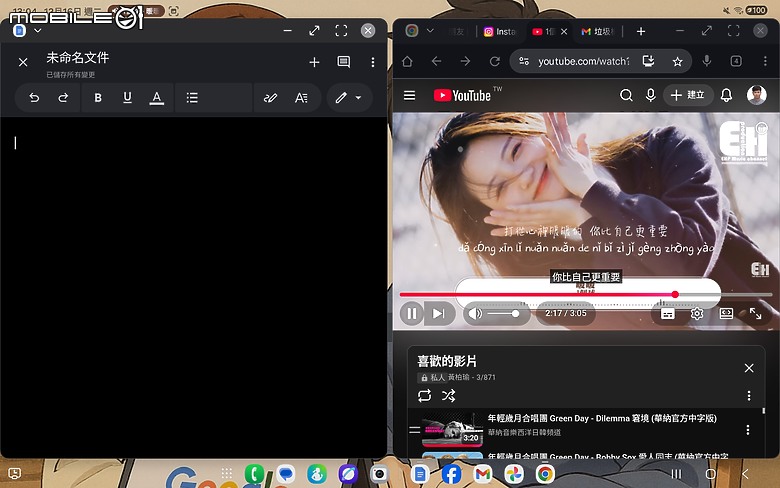Play Green Day Dilemma from playlist

(x=602, y=418)
